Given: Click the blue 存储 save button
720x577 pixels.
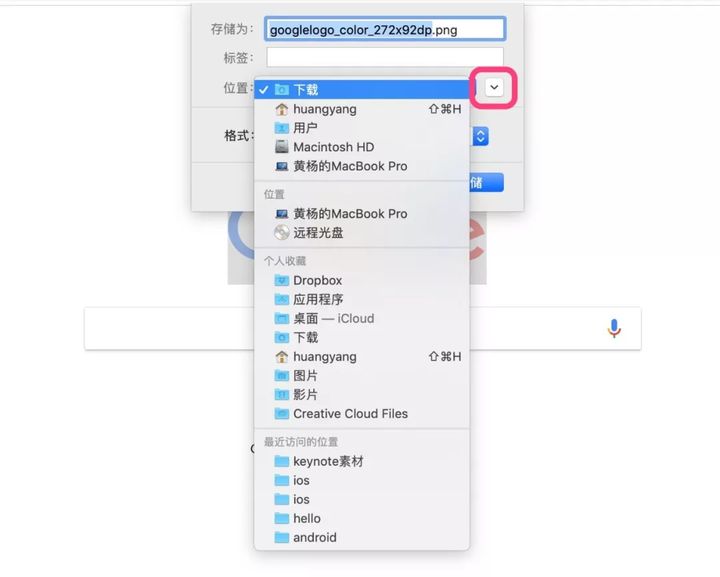Looking at the screenshot, I should tap(486, 183).
